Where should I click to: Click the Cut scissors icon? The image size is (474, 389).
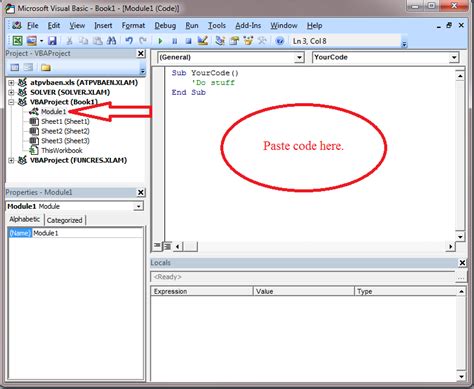pyautogui.click(x=69, y=41)
